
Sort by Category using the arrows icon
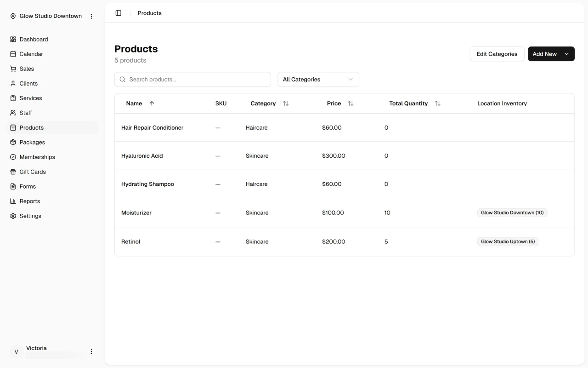coord(286,103)
